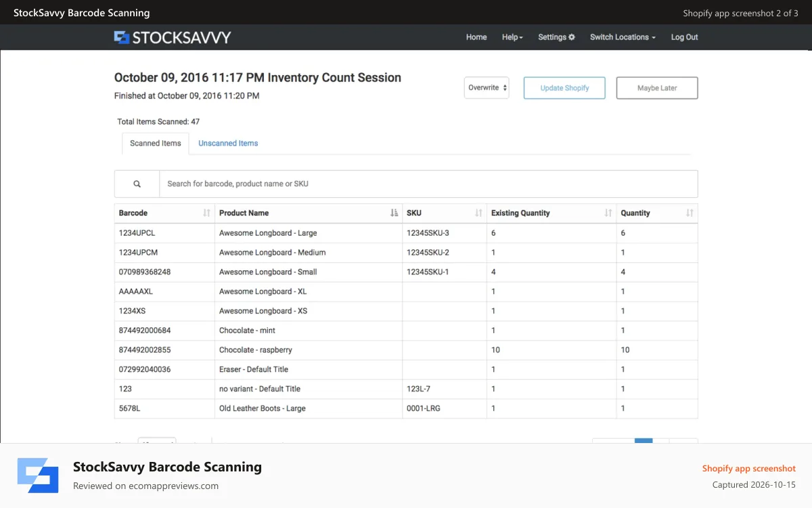Click the Existing Quantity column header label

pyautogui.click(x=520, y=213)
